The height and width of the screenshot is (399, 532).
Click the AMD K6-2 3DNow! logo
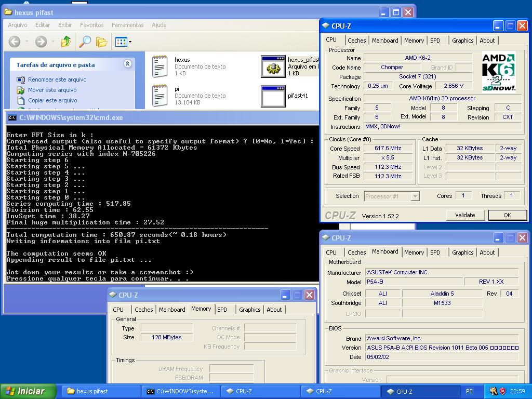click(498, 72)
